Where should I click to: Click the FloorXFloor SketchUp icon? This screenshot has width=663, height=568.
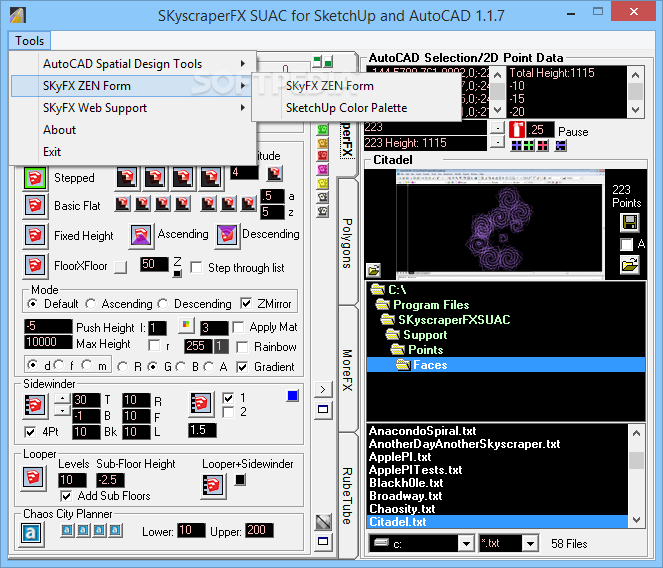[35, 266]
